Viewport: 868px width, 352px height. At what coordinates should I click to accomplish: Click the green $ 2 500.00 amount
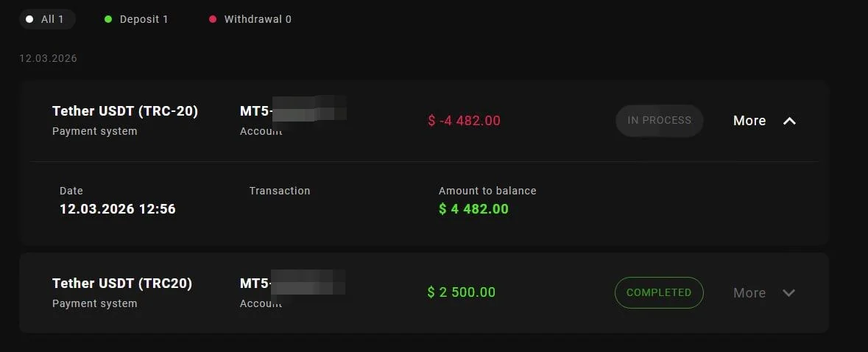click(462, 292)
